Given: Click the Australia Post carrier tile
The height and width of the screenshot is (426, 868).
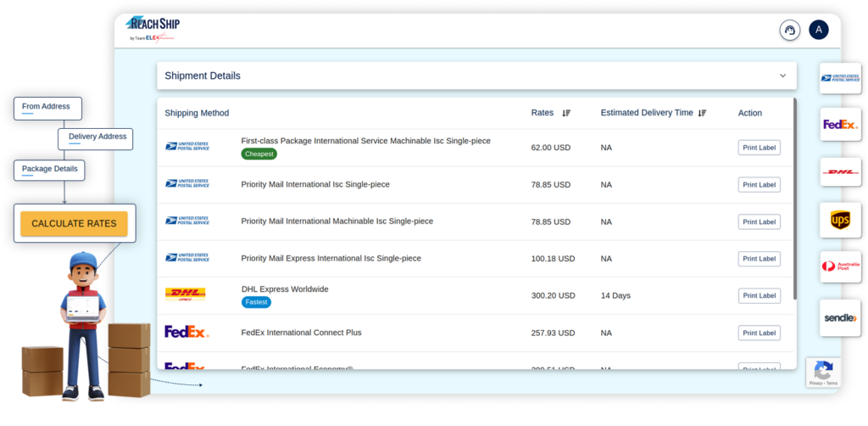Looking at the screenshot, I should (840, 266).
